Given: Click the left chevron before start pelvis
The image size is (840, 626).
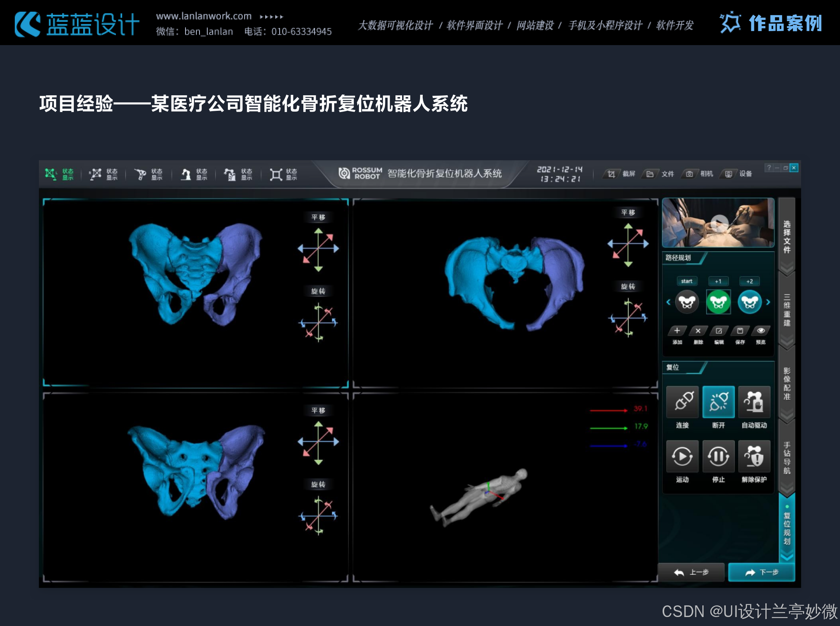Looking at the screenshot, I should 668,302.
